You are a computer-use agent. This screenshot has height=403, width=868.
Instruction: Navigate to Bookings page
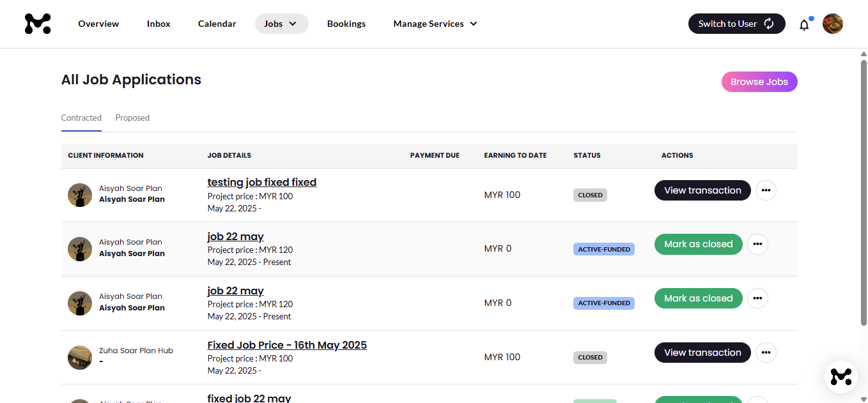pyautogui.click(x=346, y=24)
